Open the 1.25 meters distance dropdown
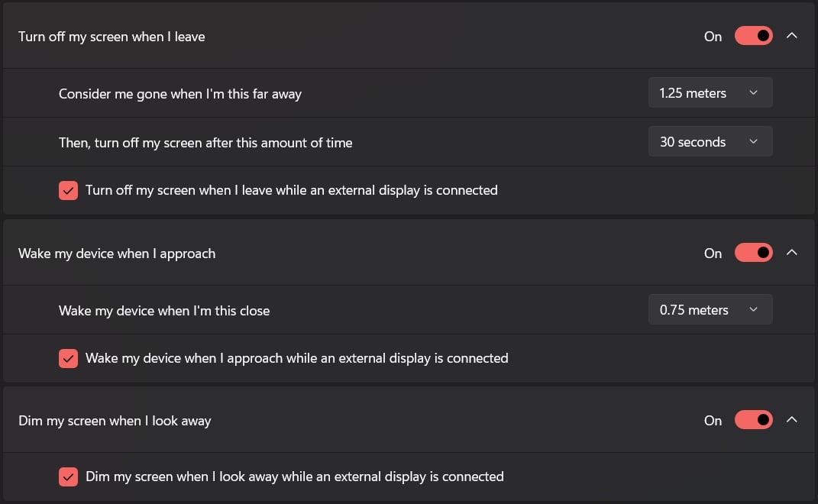The height and width of the screenshot is (504, 818). (710, 93)
